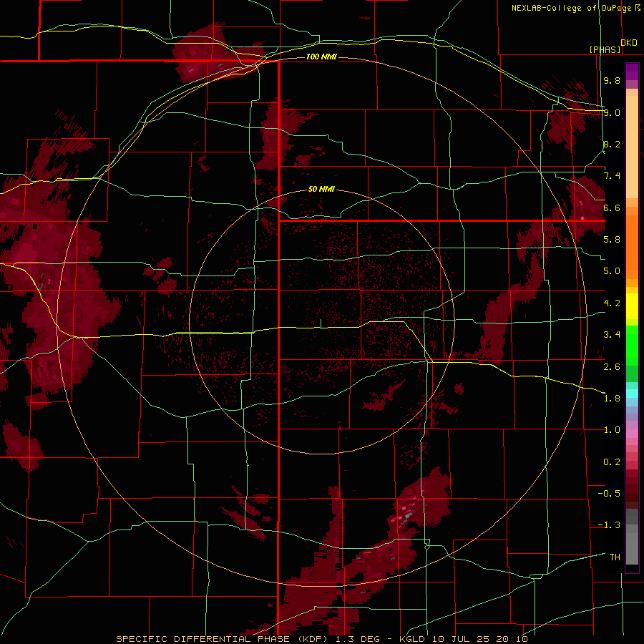Click the 9.8 scale value
This screenshot has height=644, width=644.
click(612, 80)
